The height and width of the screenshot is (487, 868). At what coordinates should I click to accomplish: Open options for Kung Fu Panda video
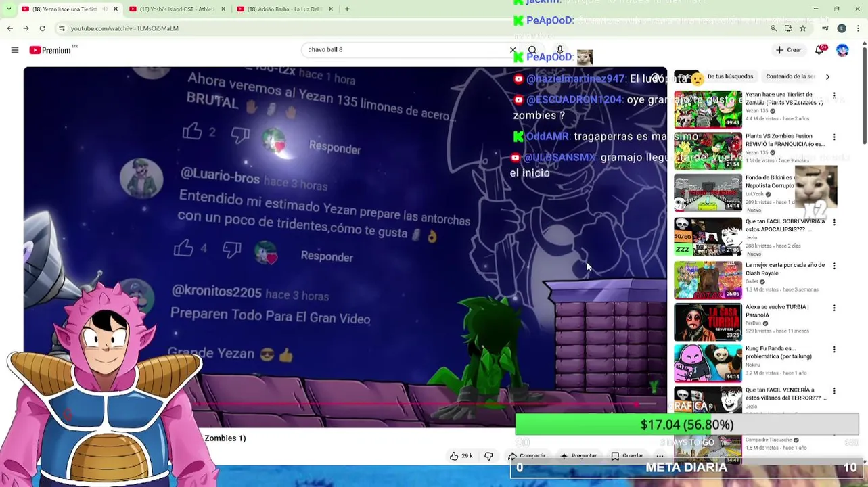(x=834, y=350)
